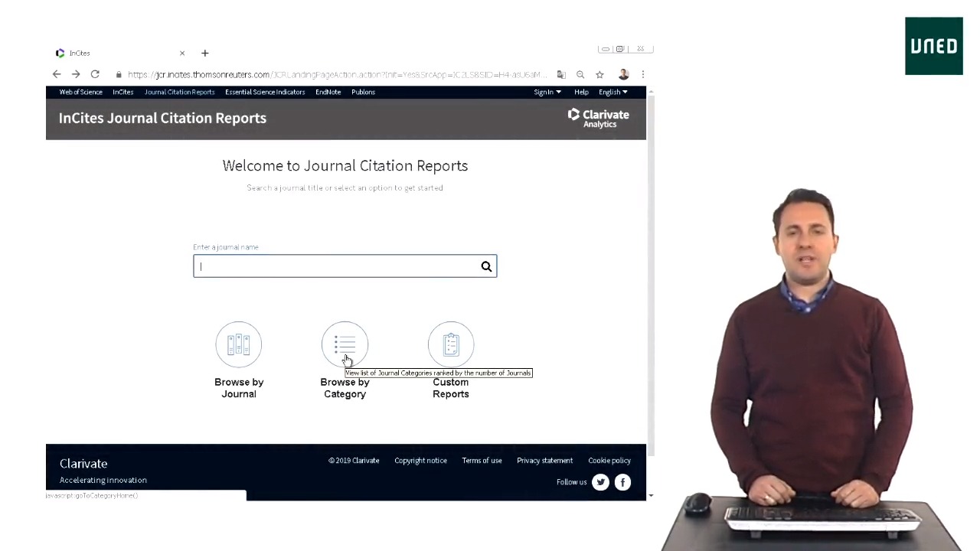Open the Custom Reports clipboard icon

click(x=451, y=344)
